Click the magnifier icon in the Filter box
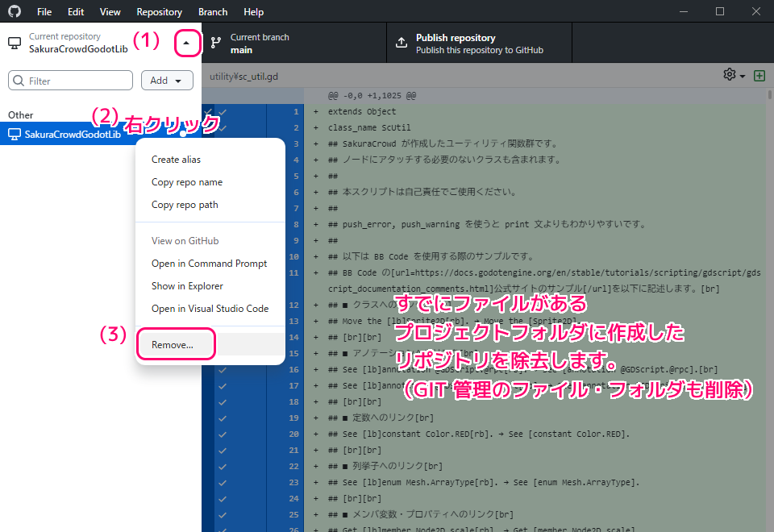The width and height of the screenshot is (774, 532). pos(19,81)
